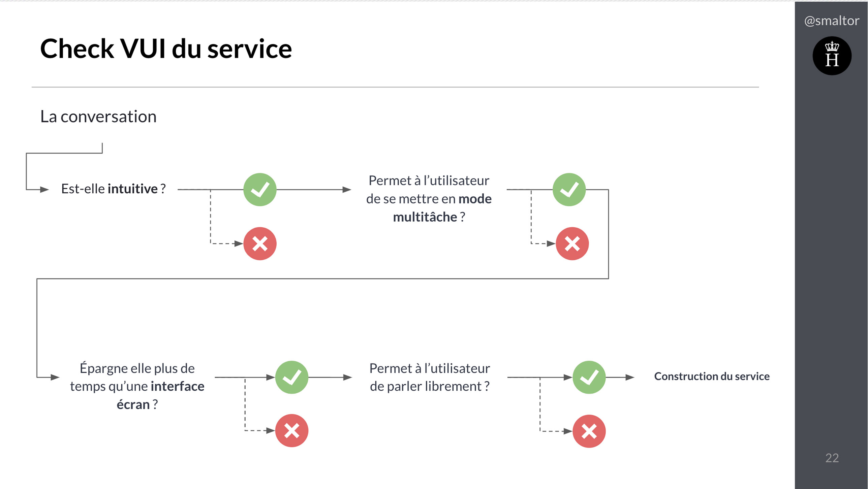The image size is (868, 489).
Task: Click the red X under the "interface écran" checkmark
Action: (291, 430)
